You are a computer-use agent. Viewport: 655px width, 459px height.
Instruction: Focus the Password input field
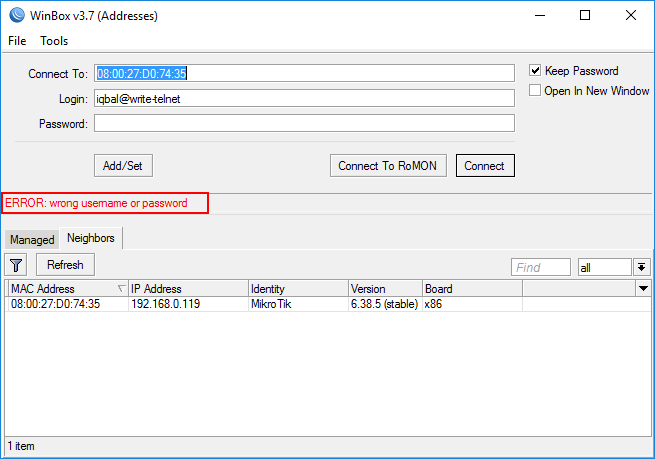coord(304,124)
